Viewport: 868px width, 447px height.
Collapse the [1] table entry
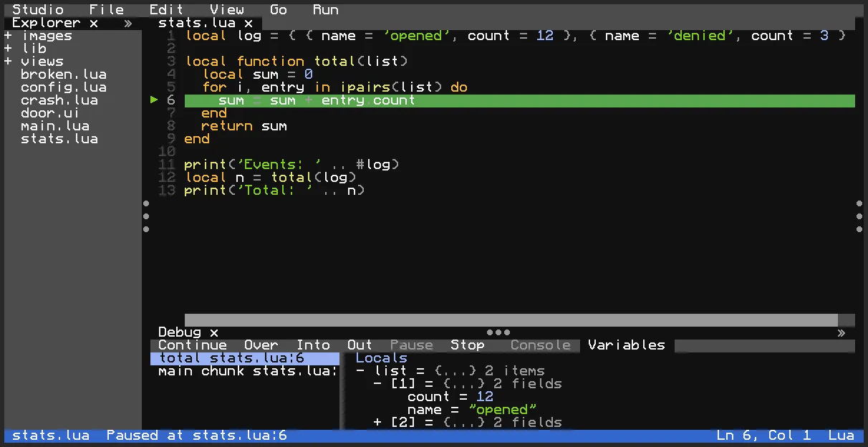pyautogui.click(x=377, y=384)
